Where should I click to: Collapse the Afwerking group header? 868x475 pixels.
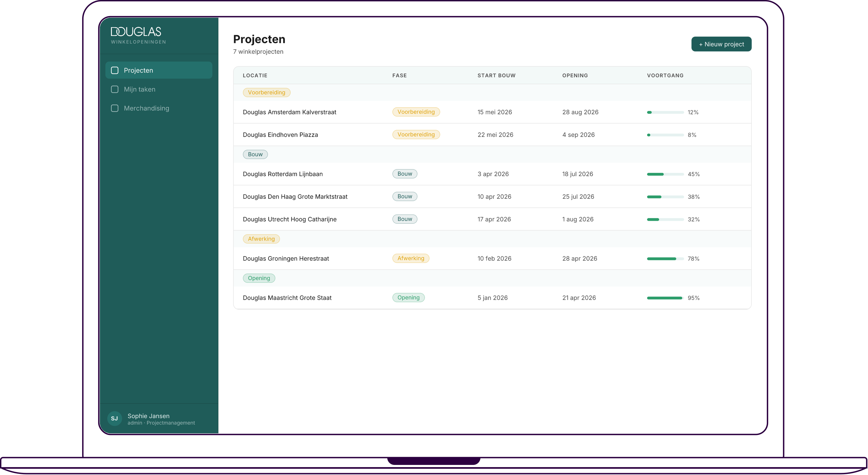click(261, 239)
